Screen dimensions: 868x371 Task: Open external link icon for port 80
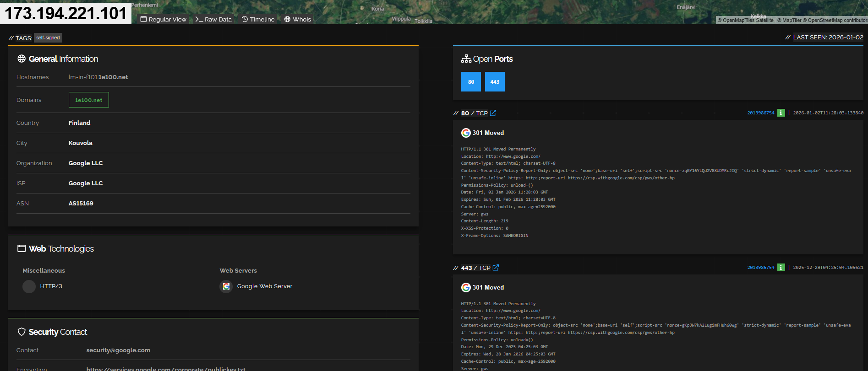click(x=493, y=113)
